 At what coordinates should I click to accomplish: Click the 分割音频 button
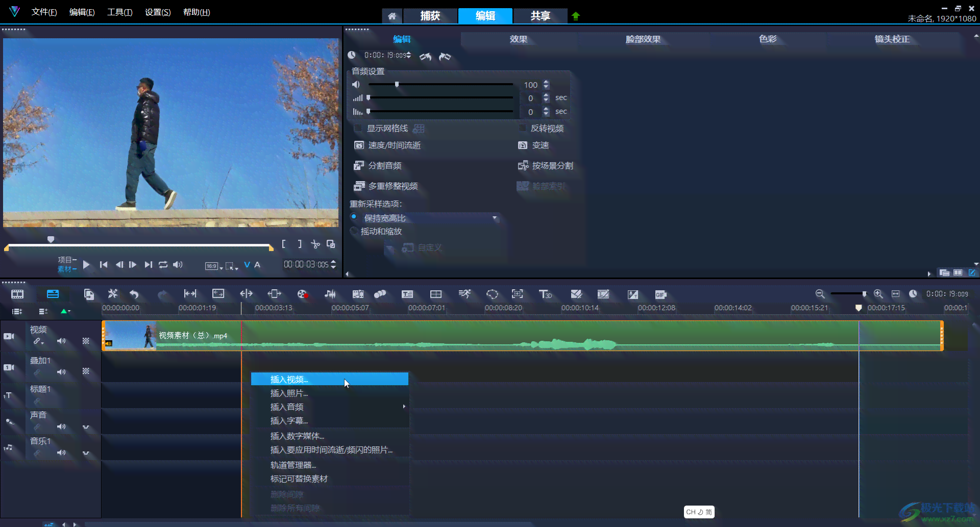point(378,166)
